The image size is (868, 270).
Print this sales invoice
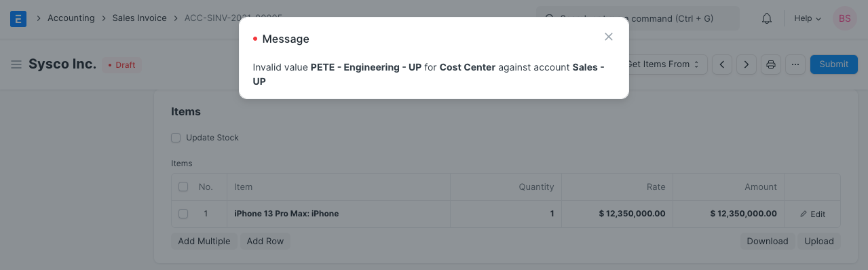[x=771, y=64]
